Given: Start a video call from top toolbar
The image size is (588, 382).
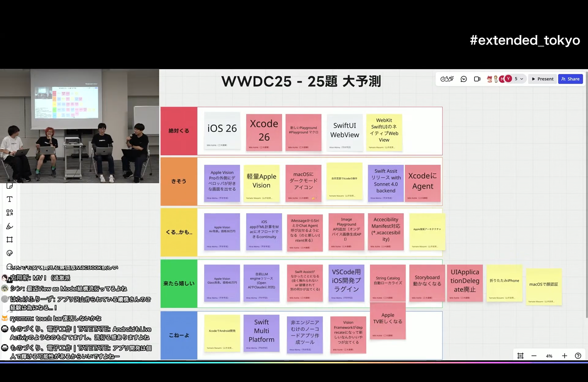Looking at the screenshot, I should (477, 79).
